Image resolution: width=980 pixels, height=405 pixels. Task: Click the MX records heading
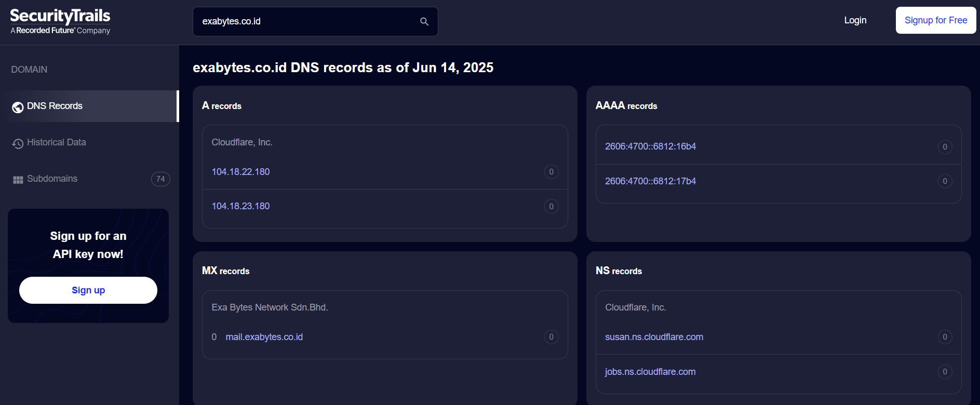click(x=225, y=271)
